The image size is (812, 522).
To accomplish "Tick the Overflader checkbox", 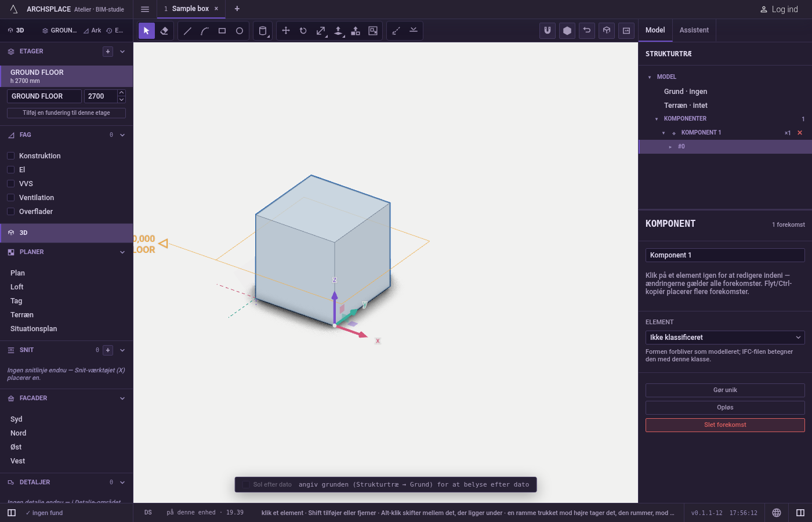I will [x=10, y=212].
